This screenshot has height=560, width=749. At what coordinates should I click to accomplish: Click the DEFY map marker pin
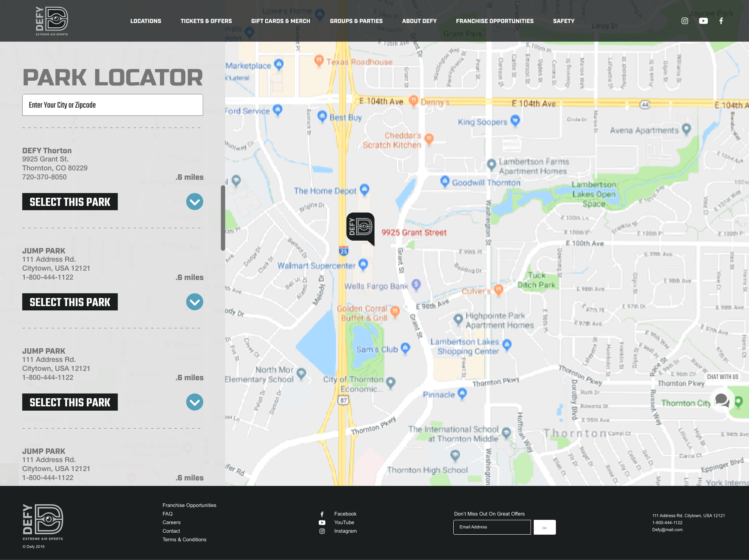pyautogui.click(x=360, y=227)
